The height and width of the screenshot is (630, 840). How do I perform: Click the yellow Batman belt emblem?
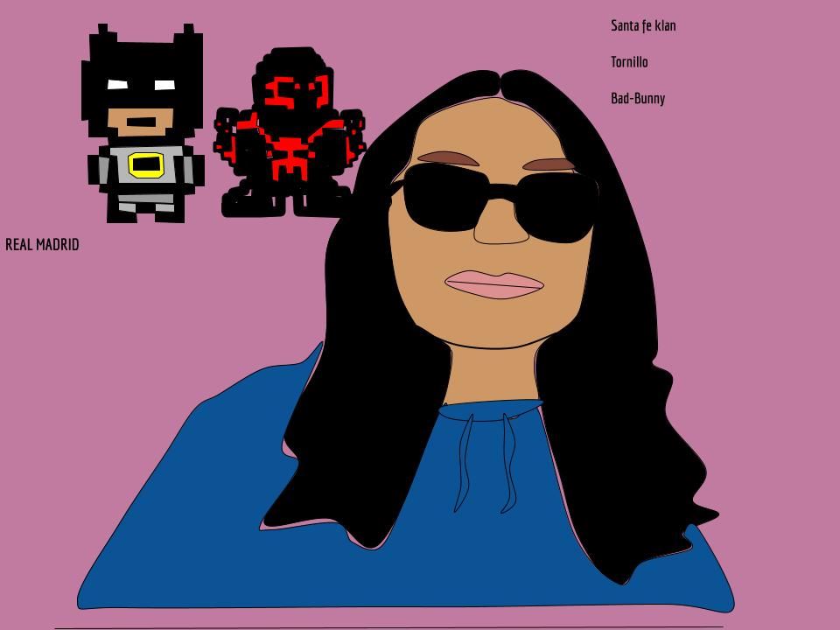[146, 164]
